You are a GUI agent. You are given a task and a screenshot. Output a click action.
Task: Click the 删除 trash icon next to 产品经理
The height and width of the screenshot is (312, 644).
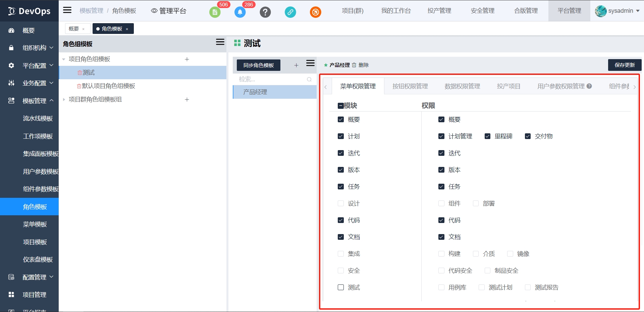pos(354,65)
